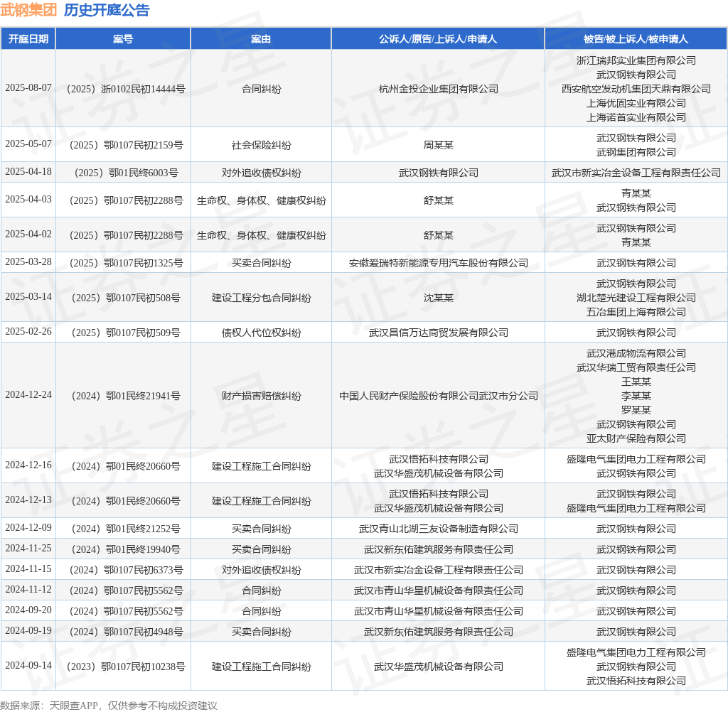Select defendant '西安航空发动机集团天鼎有限公司'
The height and width of the screenshot is (712, 728).
[636, 89]
